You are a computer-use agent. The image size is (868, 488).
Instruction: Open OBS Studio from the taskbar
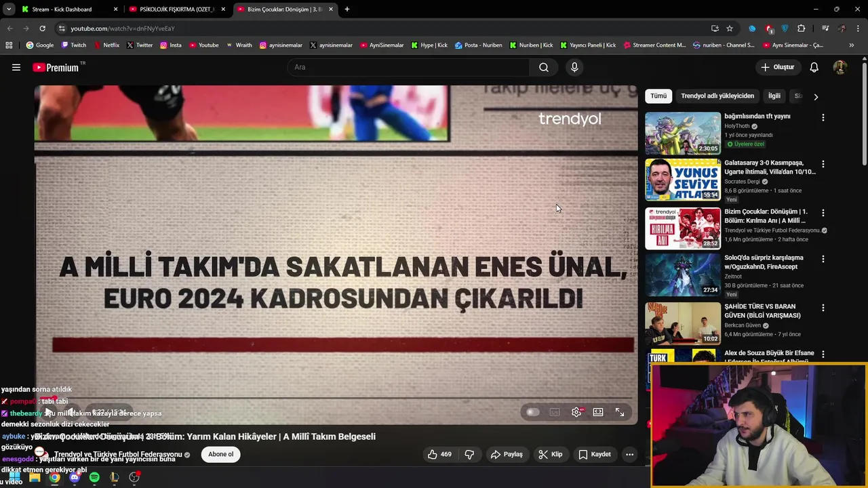134,477
